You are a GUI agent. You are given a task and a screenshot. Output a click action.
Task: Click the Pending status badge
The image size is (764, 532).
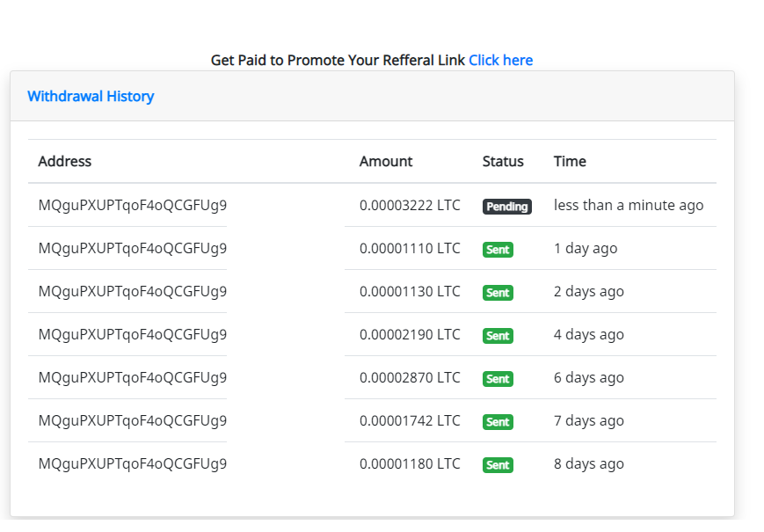[x=506, y=207]
